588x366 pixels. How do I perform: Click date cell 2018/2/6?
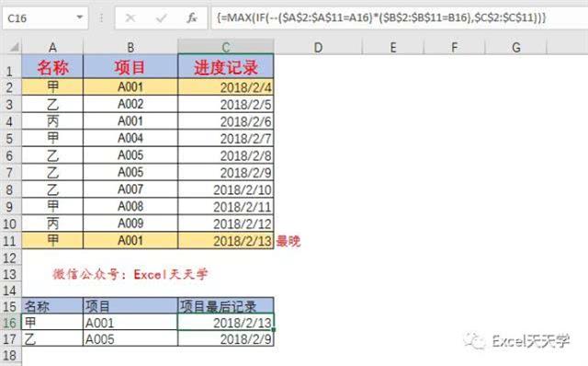pyautogui.click(x=226, y=121)
